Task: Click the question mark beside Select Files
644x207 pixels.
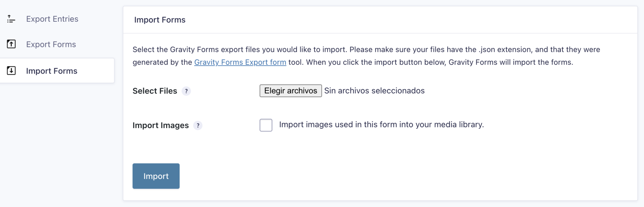Action: 187,91
